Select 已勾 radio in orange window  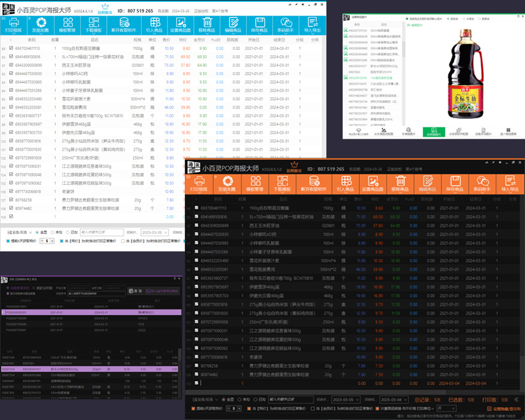(255, 400)
